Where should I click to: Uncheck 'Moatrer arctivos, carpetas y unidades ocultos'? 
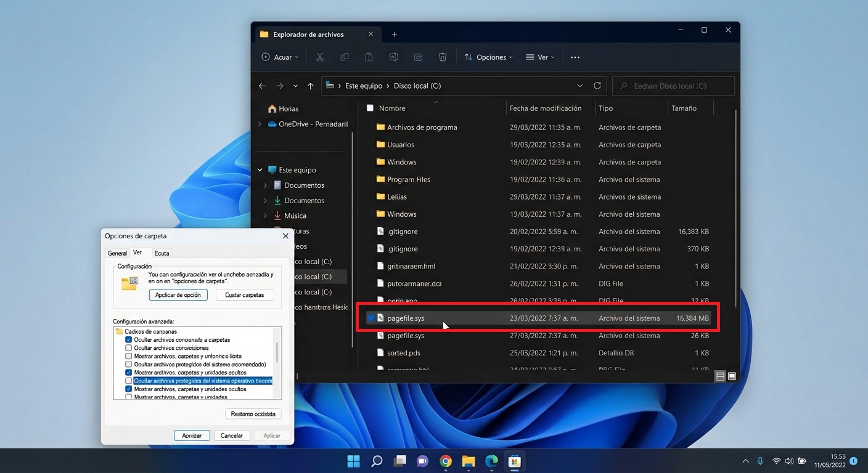point(128,373)
